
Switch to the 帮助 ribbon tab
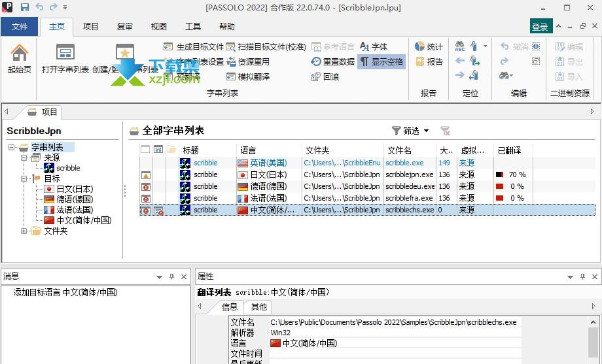[226, 26]
